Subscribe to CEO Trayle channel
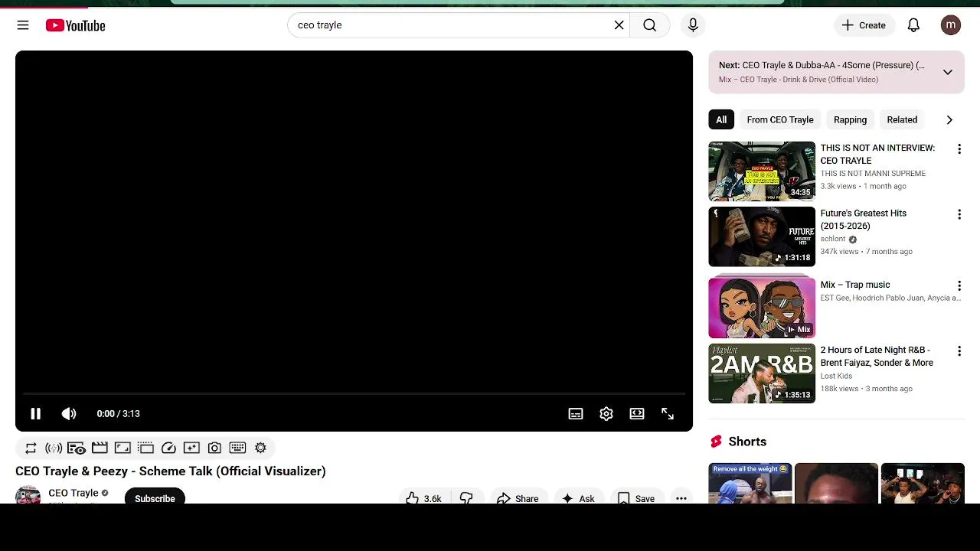 click(x=155, y=496)
